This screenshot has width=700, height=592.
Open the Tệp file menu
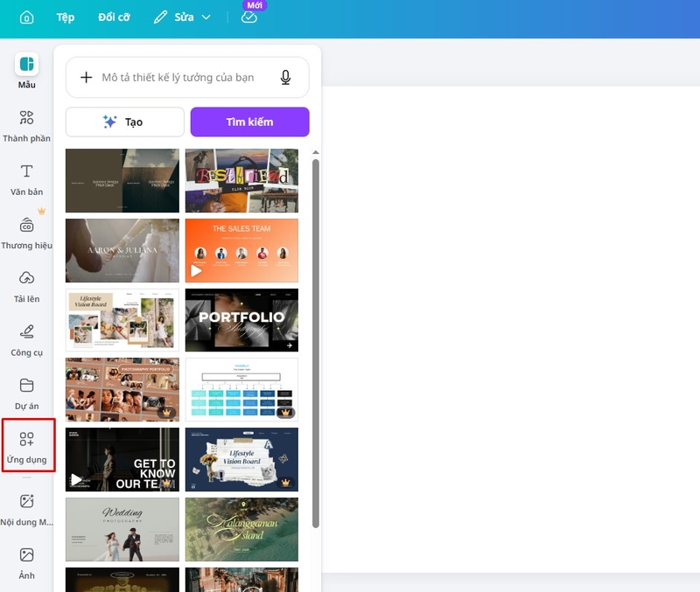tap(65, 17)
